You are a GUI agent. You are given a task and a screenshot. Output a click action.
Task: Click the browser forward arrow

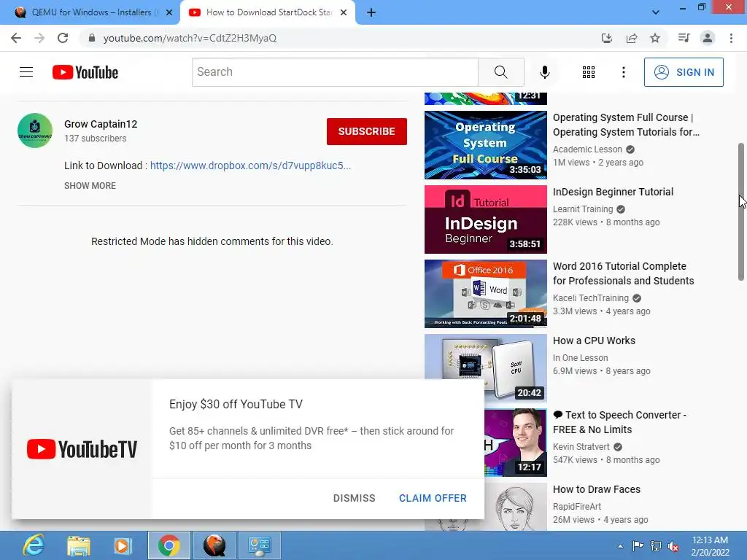(39, 38)
